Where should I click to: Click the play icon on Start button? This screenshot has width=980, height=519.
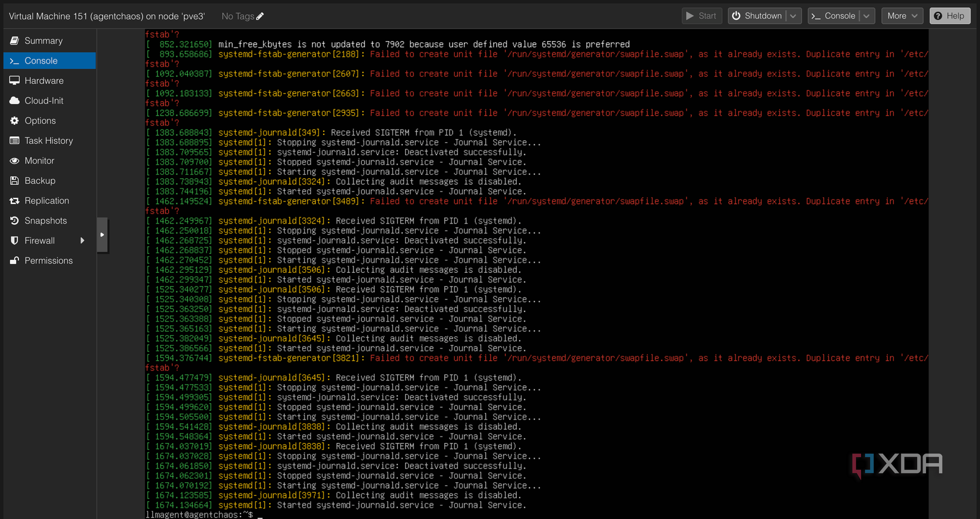(x=690, y=16)
